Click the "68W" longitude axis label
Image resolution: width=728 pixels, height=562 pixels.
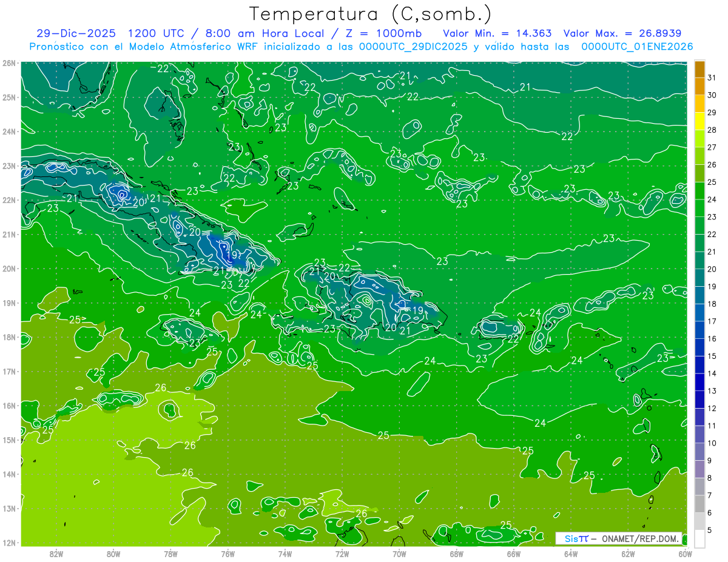coord(456,554)
